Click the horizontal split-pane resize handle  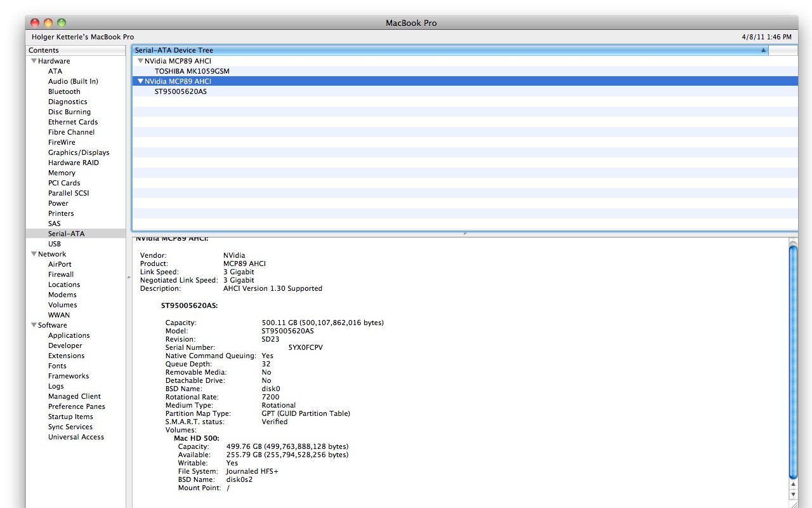(465, 234)
